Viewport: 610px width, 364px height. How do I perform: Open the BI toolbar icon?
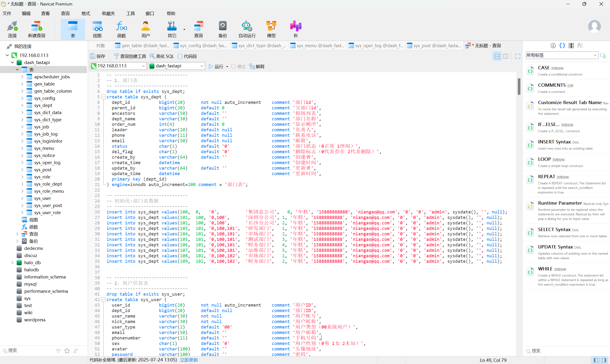pyautogui.click(x=295, y=30)
